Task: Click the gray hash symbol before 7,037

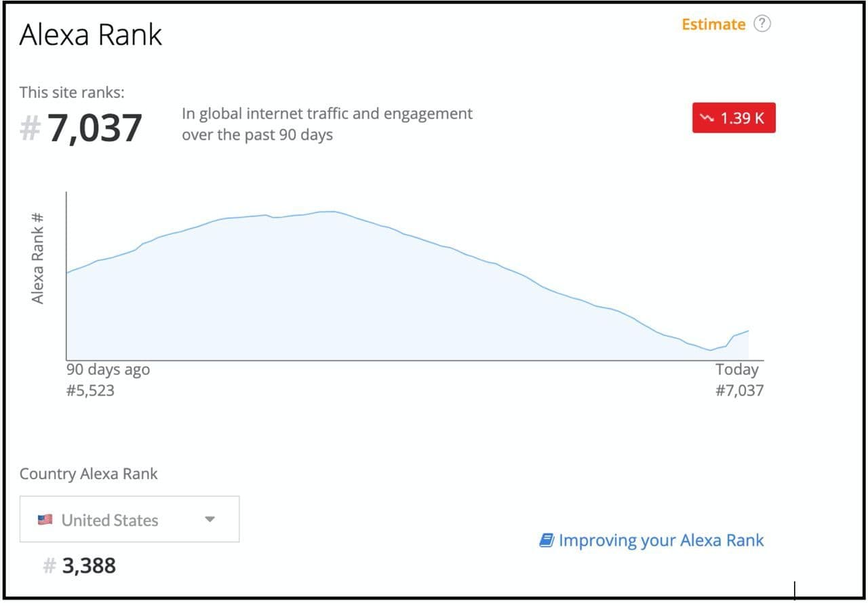Action: (x=30, y=128)
